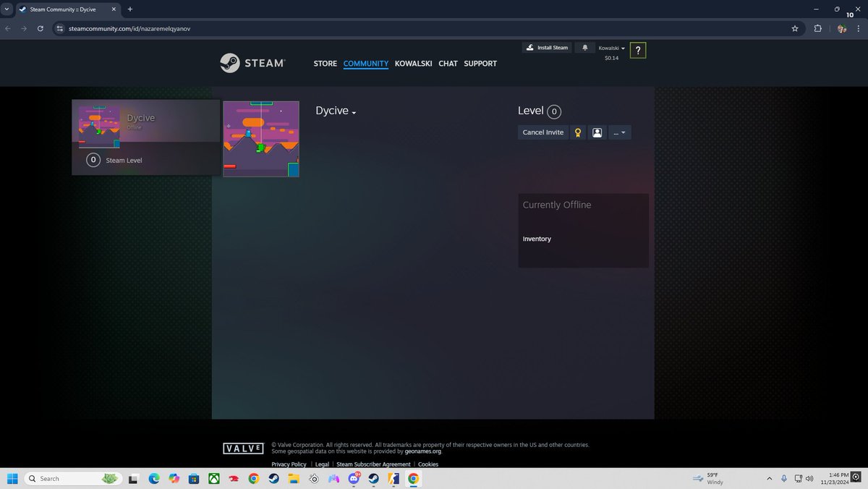Click the Install Steam button
The width and height of the screenshot is (868, 489).
click(x=547, y=48)
